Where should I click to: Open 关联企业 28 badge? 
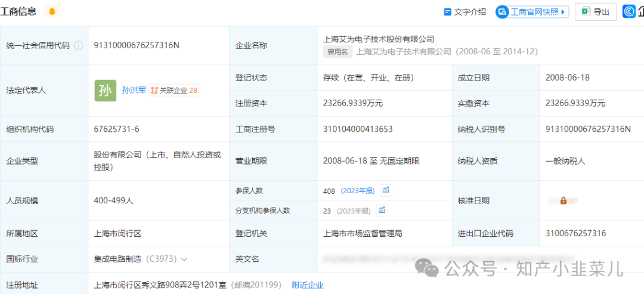pyautogui.click(x=174, y=90)
